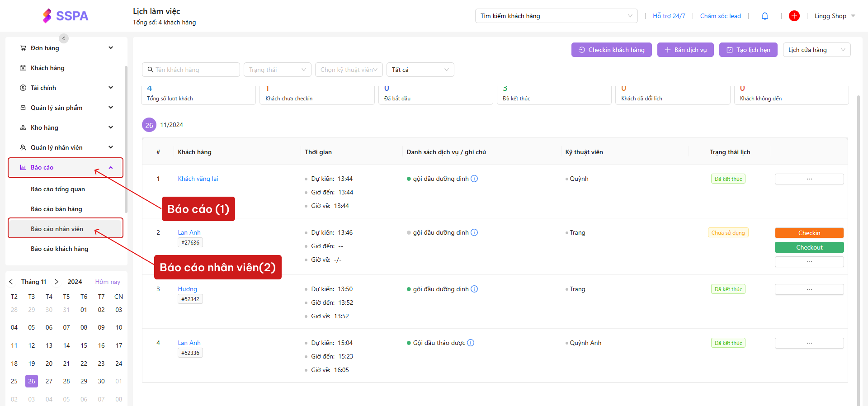
Task: Expand Quản lý nhân viên chevron
Action: [111, 147]
